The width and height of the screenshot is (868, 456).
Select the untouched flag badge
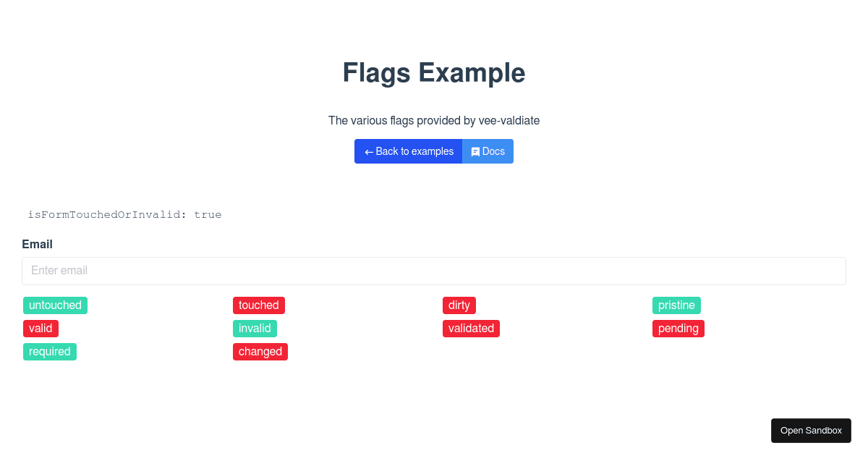[x=55, y=305]
